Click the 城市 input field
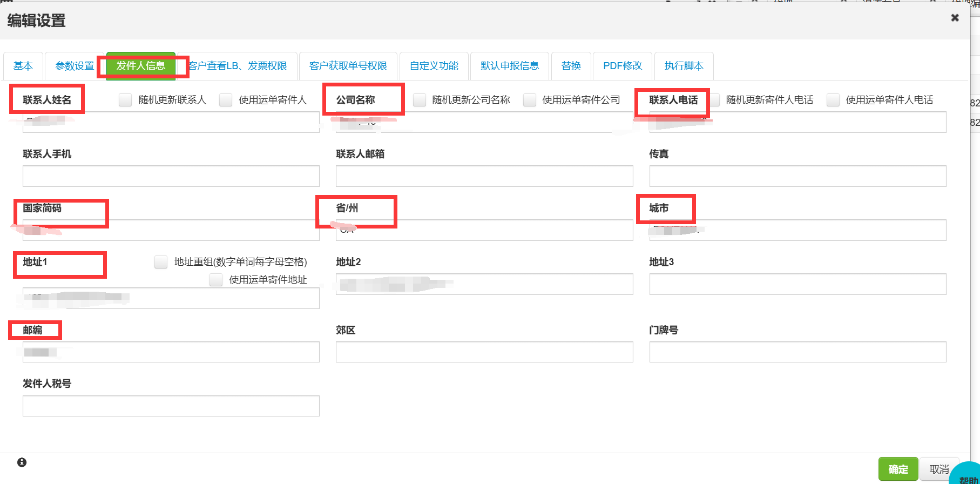Screen dimensions: 980x484 pos(797,230)
